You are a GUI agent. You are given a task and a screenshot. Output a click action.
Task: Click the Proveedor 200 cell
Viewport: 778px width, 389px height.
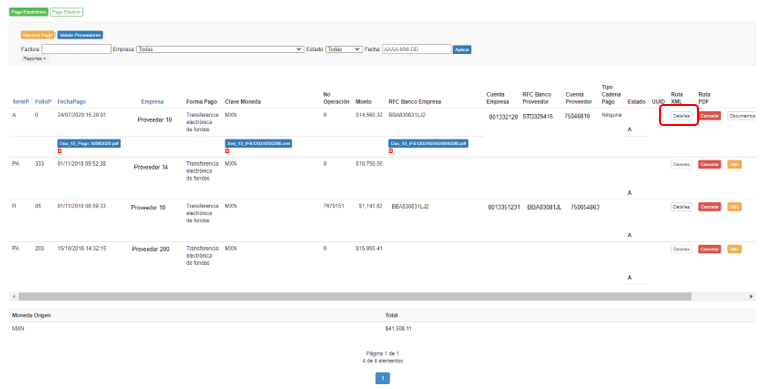150,249
